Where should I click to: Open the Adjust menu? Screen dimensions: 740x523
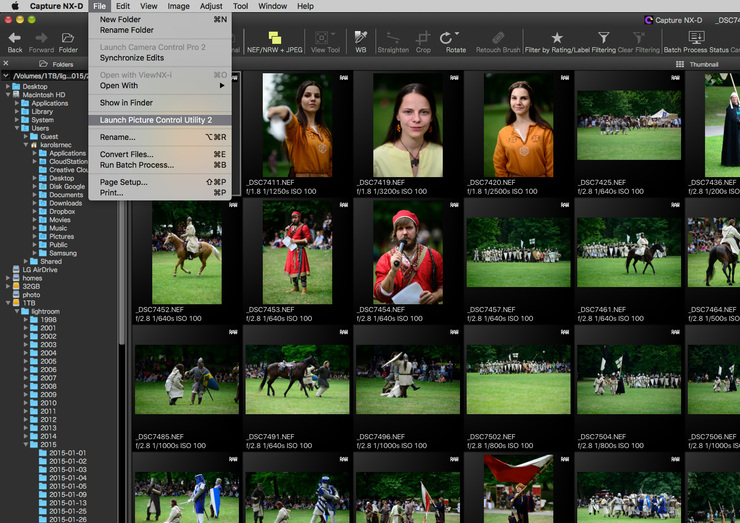click(211, 6)
